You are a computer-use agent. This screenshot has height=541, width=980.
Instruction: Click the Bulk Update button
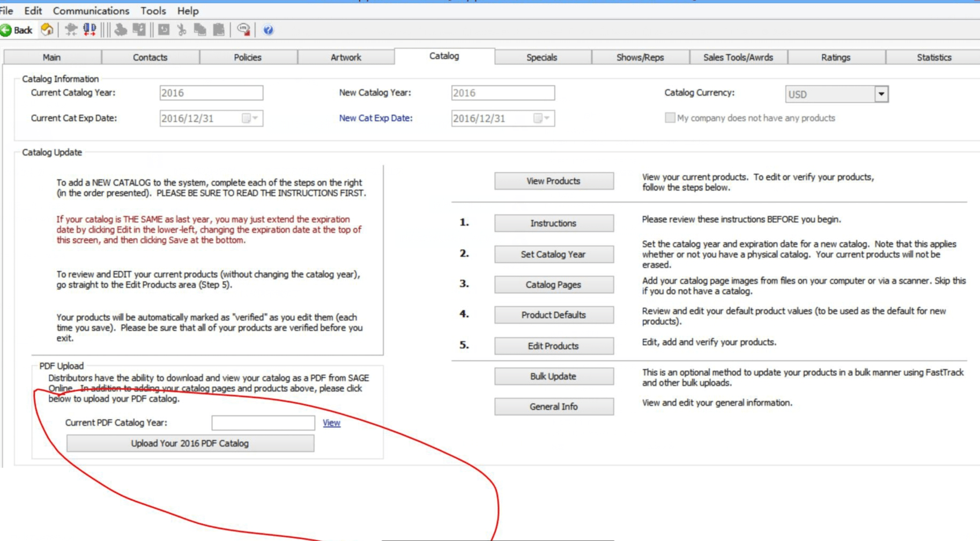[x=554, y=376]
